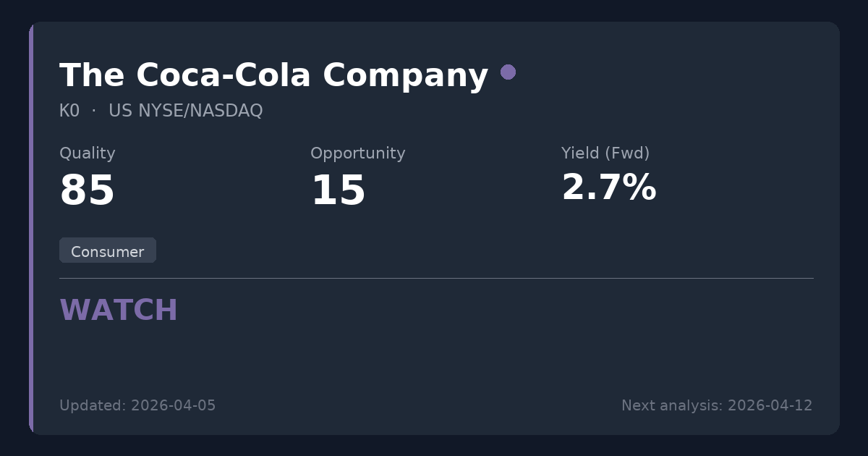Click the 'Updated:' label text
The width and height of the screenshot is (868, 456).
[93, 405]
